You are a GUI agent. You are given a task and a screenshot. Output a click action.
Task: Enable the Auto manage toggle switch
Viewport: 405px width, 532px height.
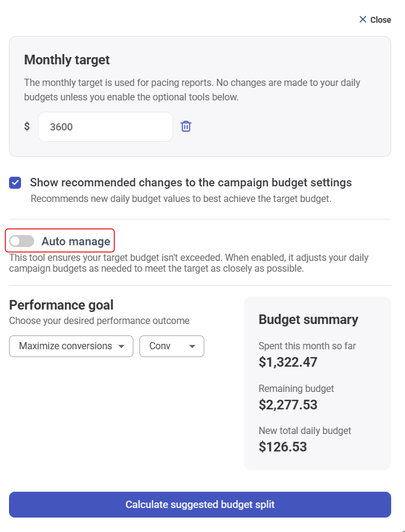click(x=22, y=242)
